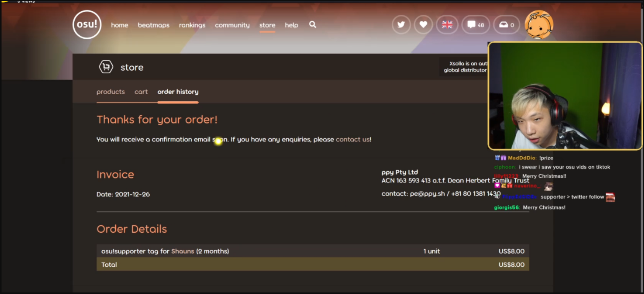The image size is (644, 294).
Task: Switch to the cart tab
Action: [x=141, y=92]
